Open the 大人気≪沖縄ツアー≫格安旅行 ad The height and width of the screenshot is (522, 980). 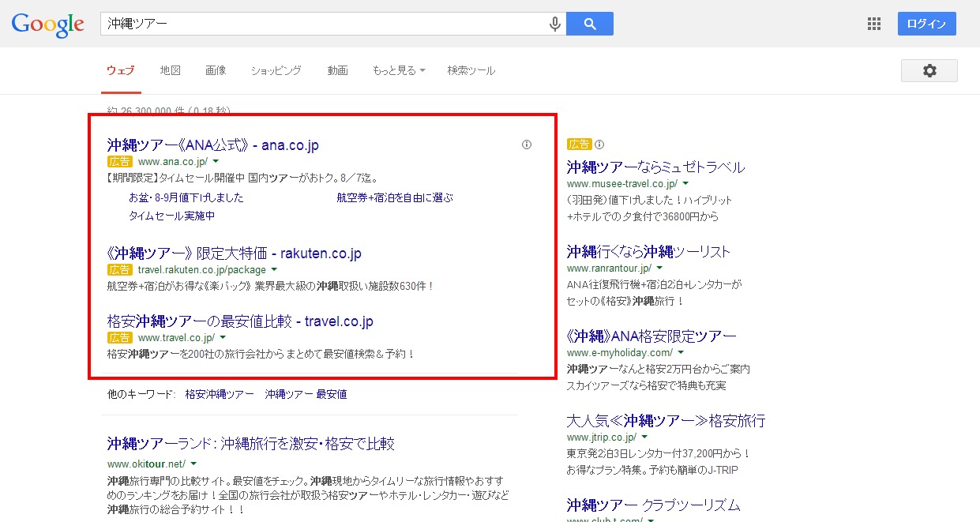[666, 420]
